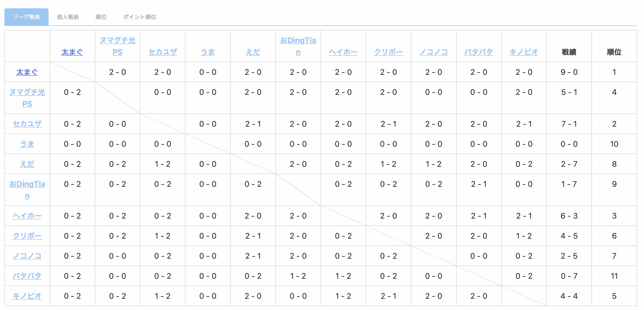The image size is (644, 310).
Task: Click the active リーグ戦表 tab
Action: coord(27,17)
